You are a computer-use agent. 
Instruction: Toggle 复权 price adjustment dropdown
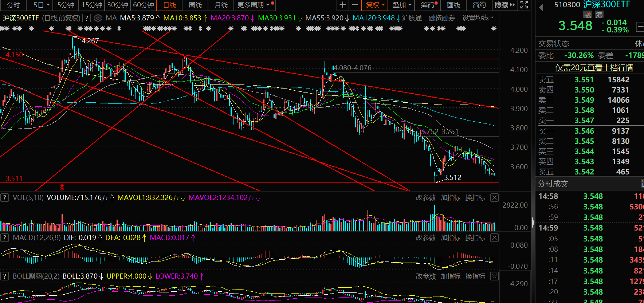pos(375,5)
